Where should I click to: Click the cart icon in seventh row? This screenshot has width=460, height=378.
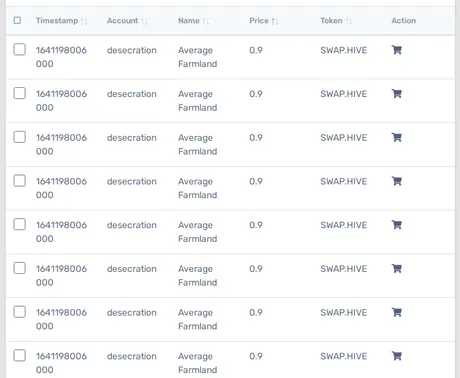[397, 312]
